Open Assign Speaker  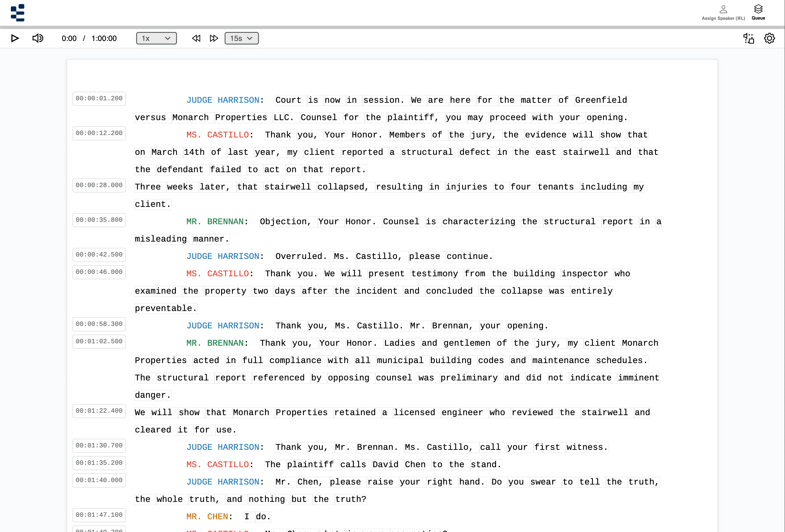[x=723, y=12]
